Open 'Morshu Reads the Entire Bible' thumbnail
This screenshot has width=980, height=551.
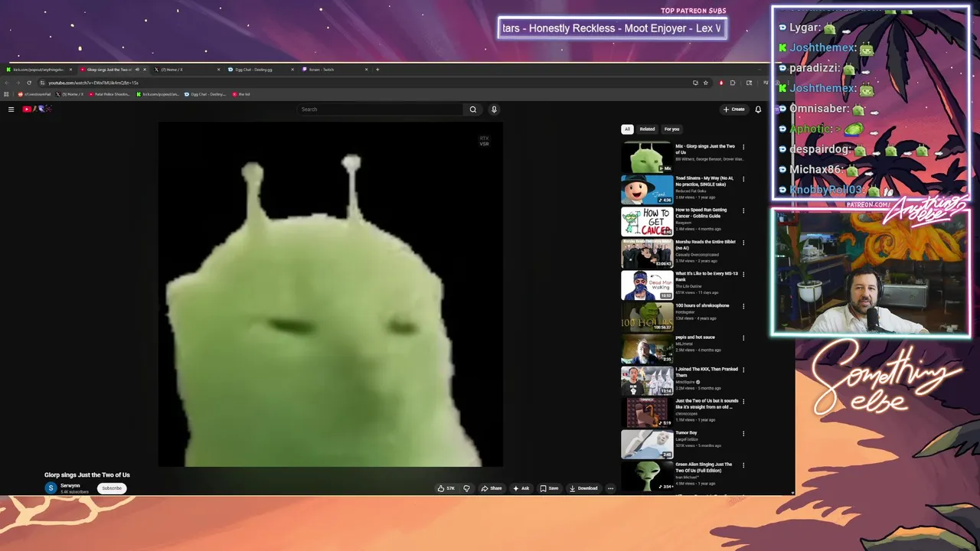point(647,253)
